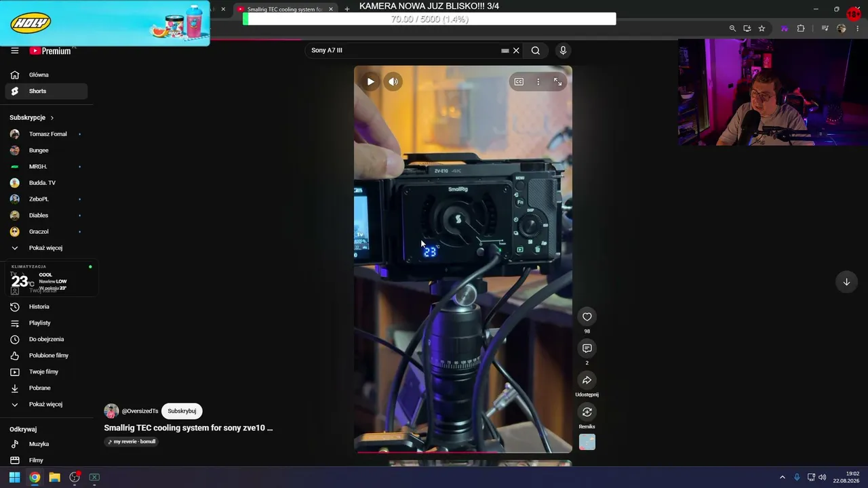Open the @OversizedTs channel avatar

coord(111,411)
